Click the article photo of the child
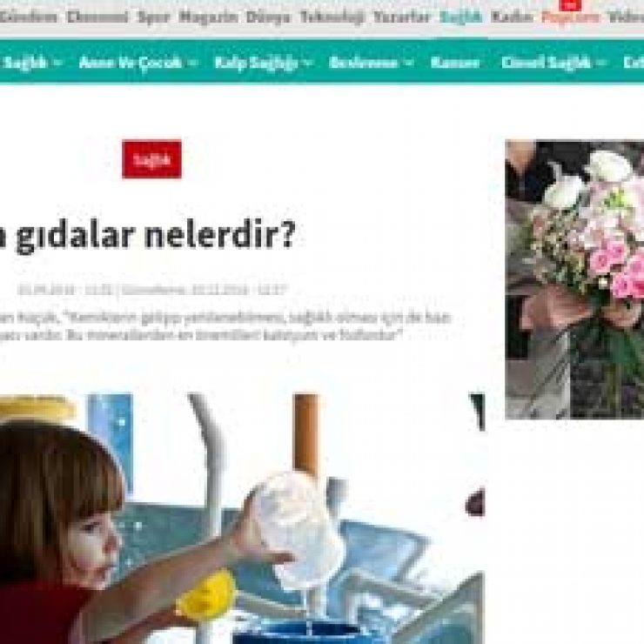 click(x=242, y=519)
